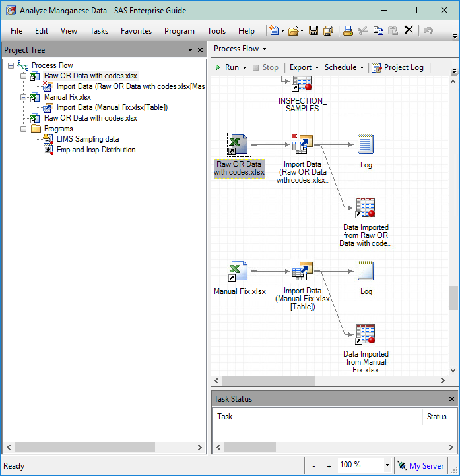Screen dimensions: 460x476
Task: Close the Task Status panel
Action: [x=452, y=399]
